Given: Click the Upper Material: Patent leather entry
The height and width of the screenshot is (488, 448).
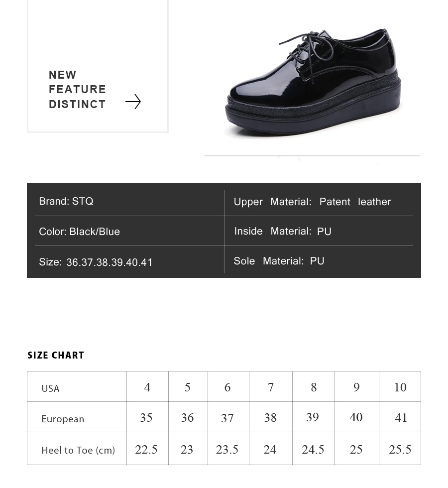Looking at the screenshot, I should (x=312, y=202).
